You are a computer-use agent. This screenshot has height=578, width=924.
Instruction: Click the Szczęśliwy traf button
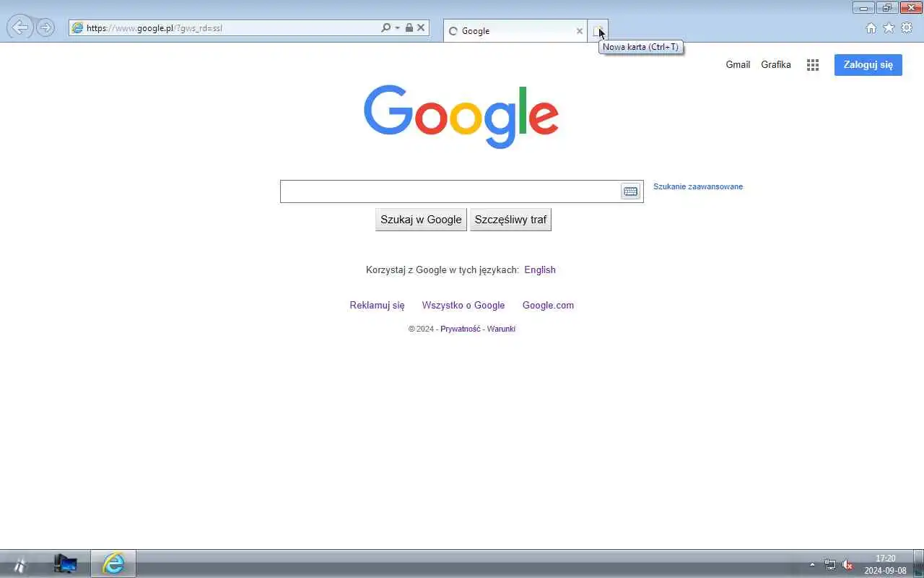point(510,220)
